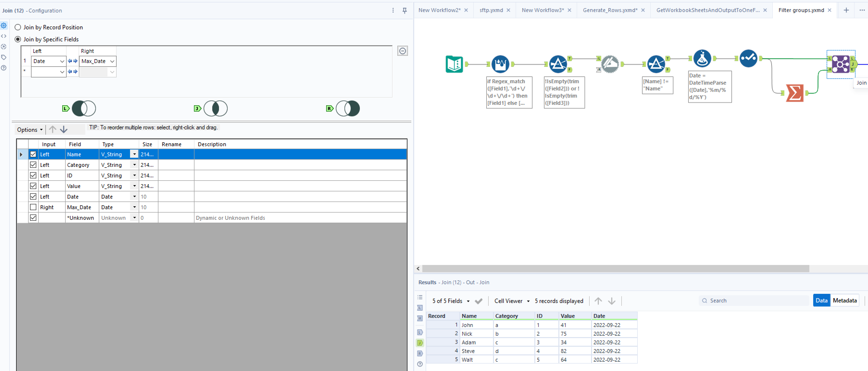The image size is (868, 371).
Task: Pin the Join configuration panel
Action: click(404, 10)
